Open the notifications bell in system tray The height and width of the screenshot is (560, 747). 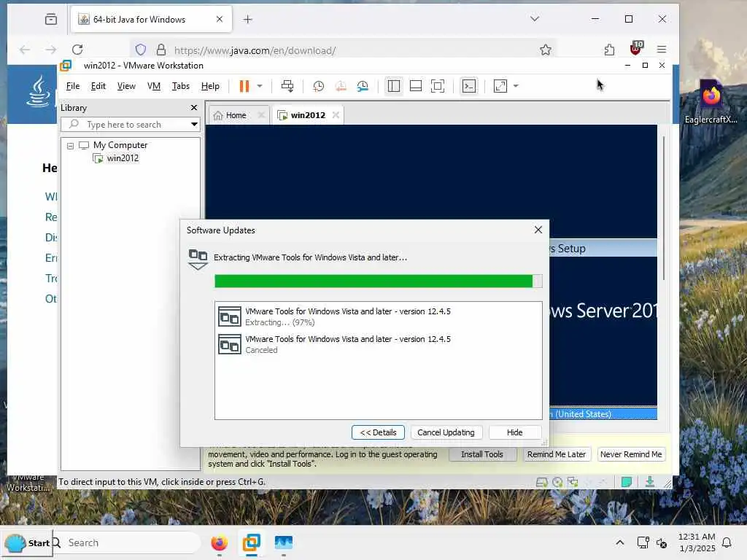(x=727, y=542)
